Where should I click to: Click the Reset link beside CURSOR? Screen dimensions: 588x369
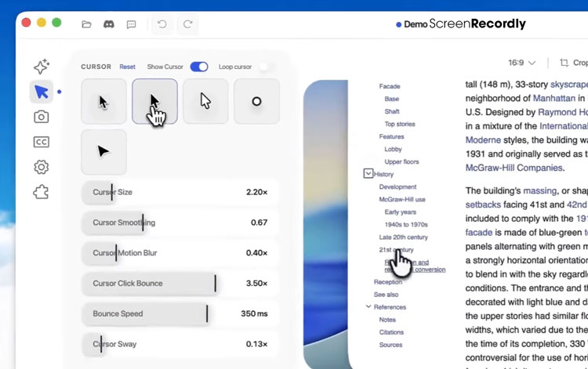click(128, 67)
